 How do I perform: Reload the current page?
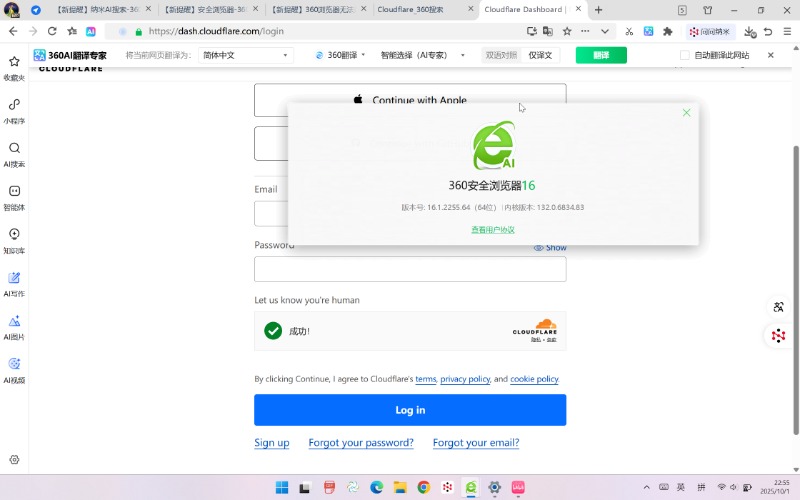(52, 31)
